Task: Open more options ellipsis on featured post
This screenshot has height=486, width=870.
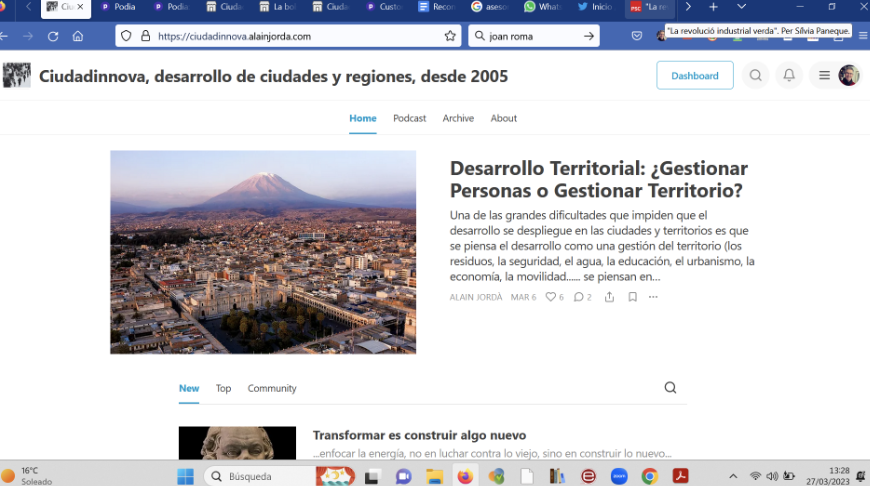Action: tap(653, 297)
